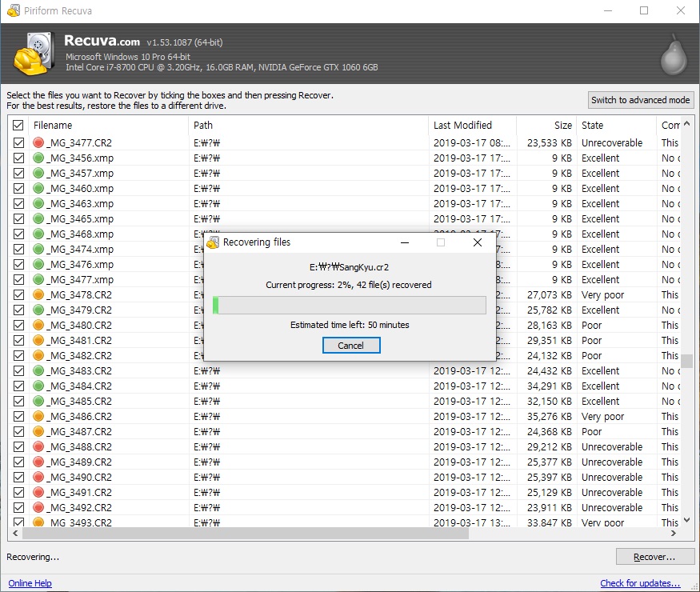Click the 34,291 KB size cell
The height and width of the screenshot is (592, 700).
(x=549, y=386)
